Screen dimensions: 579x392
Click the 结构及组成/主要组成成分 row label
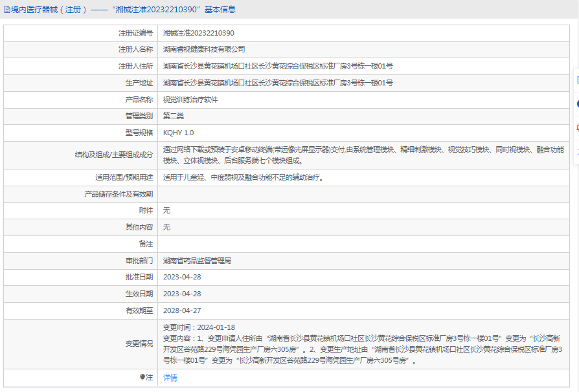coord(114,155)
